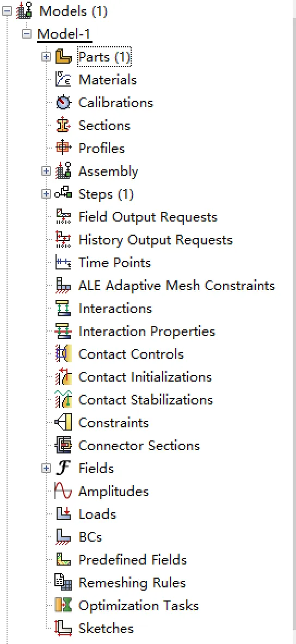
Task: Collapse the Models (1) root node
Action: point(7,11)
